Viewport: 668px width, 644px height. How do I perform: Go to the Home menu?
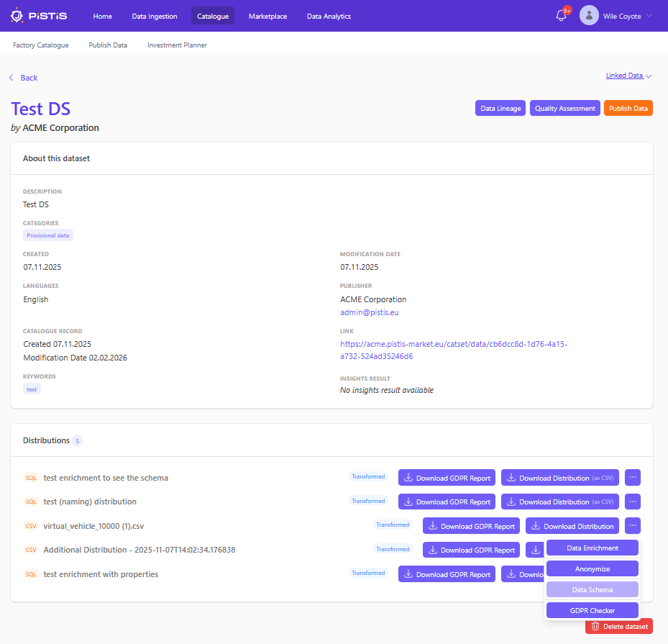pos(103,17)
